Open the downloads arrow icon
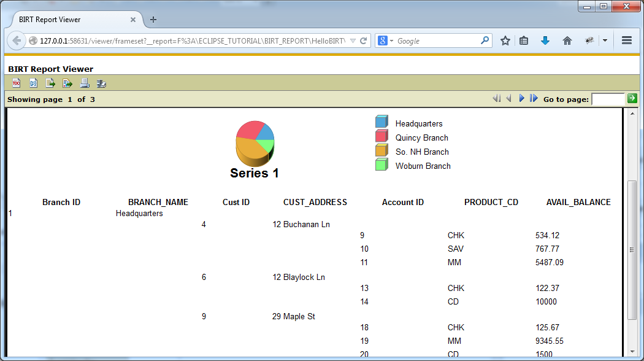 pyautogui.click(x=545, y=41)
